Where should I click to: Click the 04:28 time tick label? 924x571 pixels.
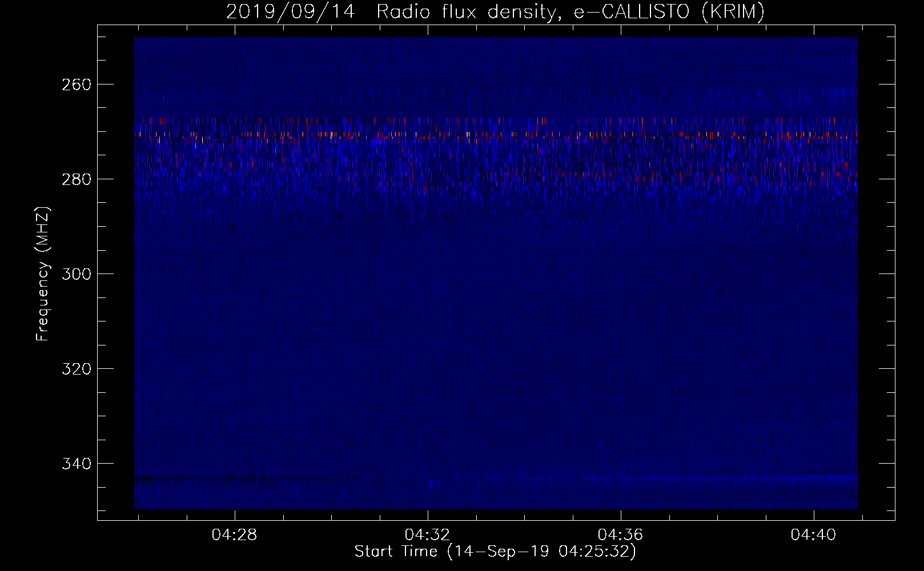click(234, 534)
